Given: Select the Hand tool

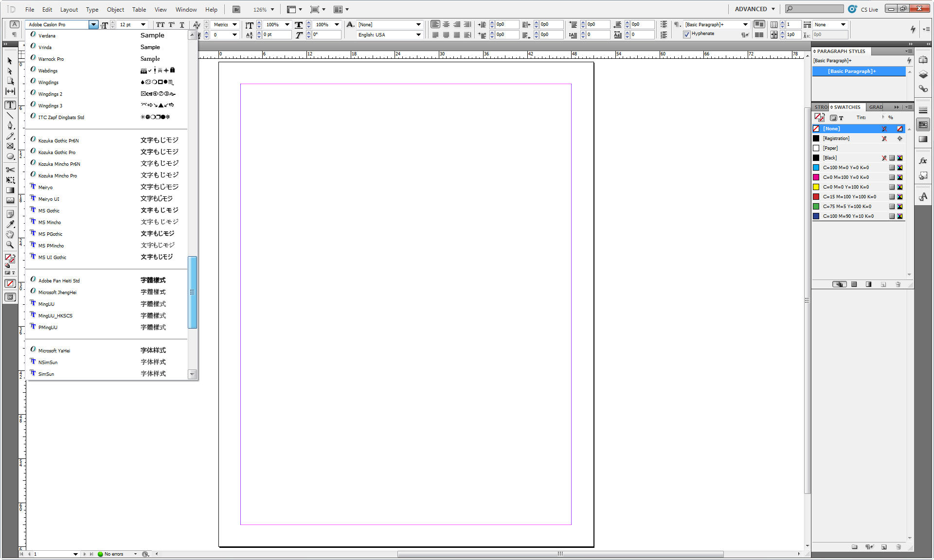Looking at the screenshot, I should coord(10,234).
